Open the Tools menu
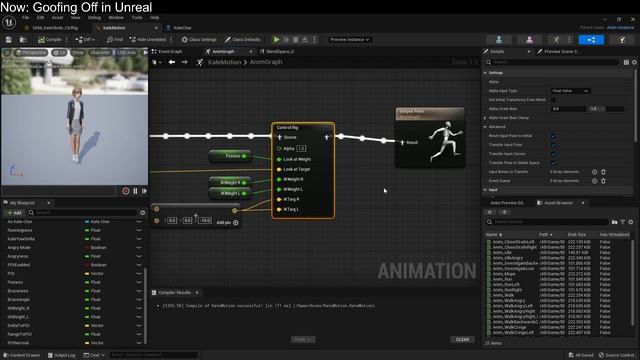 (x=137, y=18)
